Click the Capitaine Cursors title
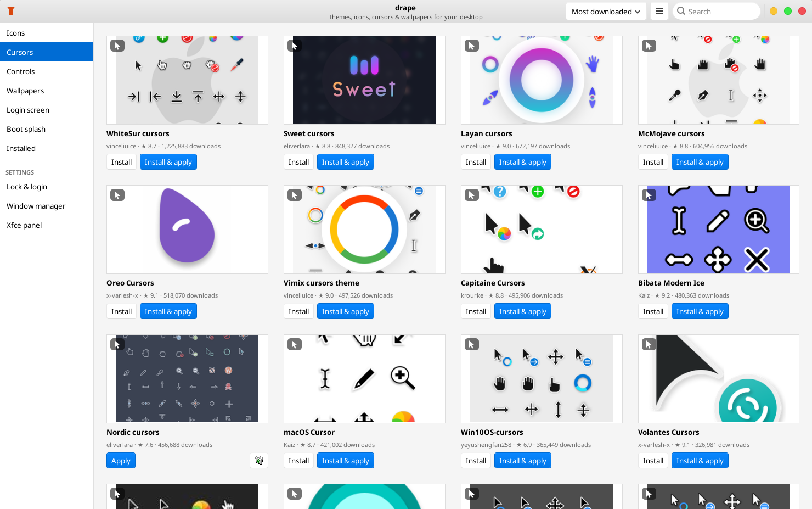 click(x=493, y=283)
